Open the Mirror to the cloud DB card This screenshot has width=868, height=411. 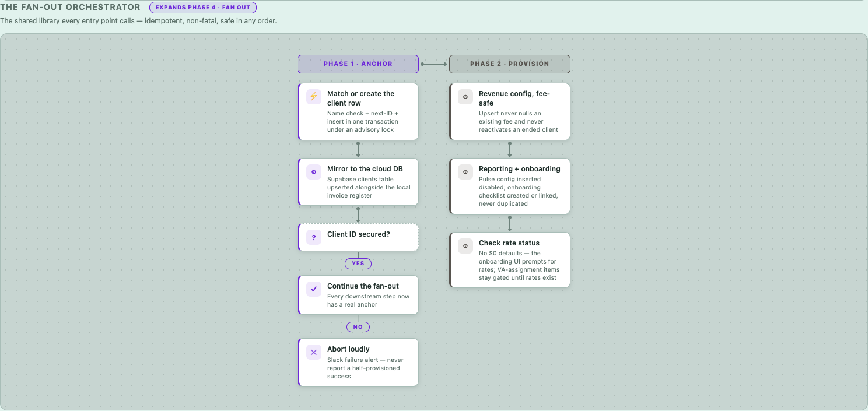358,182
